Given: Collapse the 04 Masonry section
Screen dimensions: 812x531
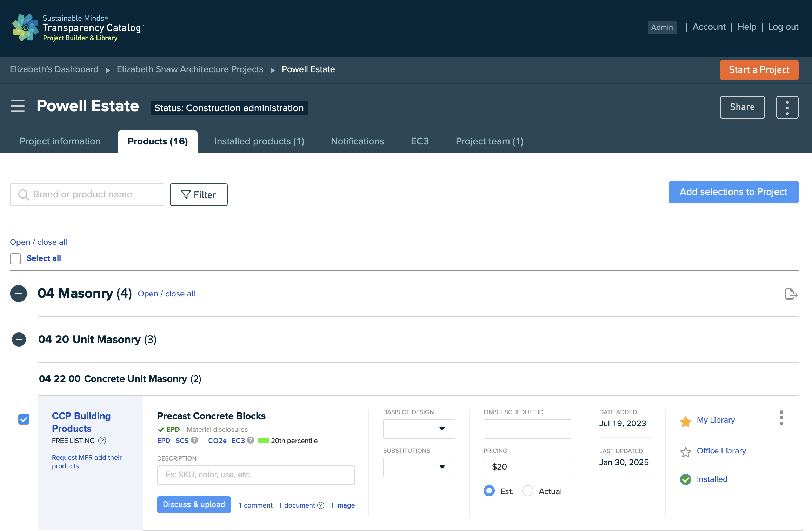Looking at the screenshot, I should tap(19, 294).
